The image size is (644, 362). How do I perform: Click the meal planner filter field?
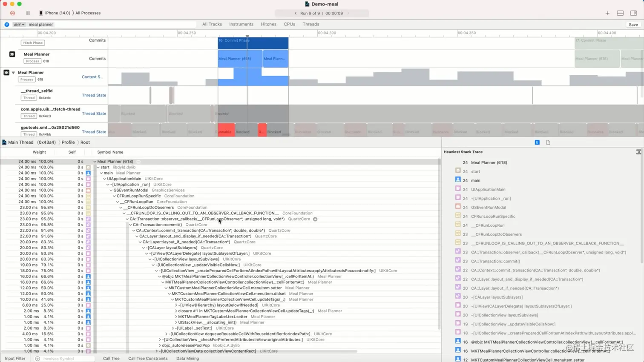[x=112, y=25]
